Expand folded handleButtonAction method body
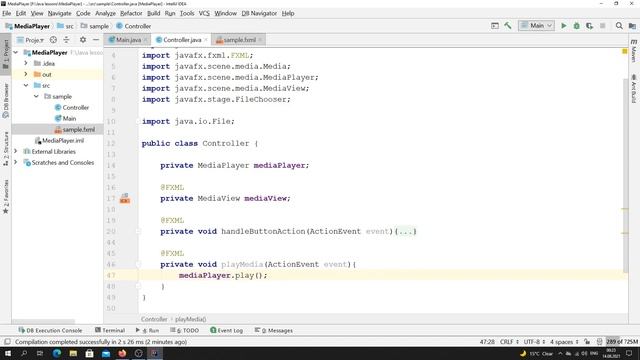The width and height of the screenshot is (640, 360). click(x=405, y=231)
